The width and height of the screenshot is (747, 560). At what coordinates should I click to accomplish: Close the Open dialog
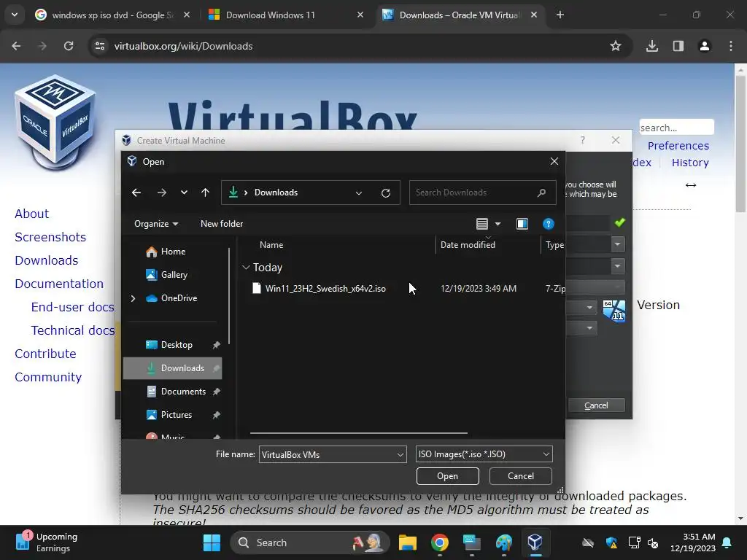[554, 161]
